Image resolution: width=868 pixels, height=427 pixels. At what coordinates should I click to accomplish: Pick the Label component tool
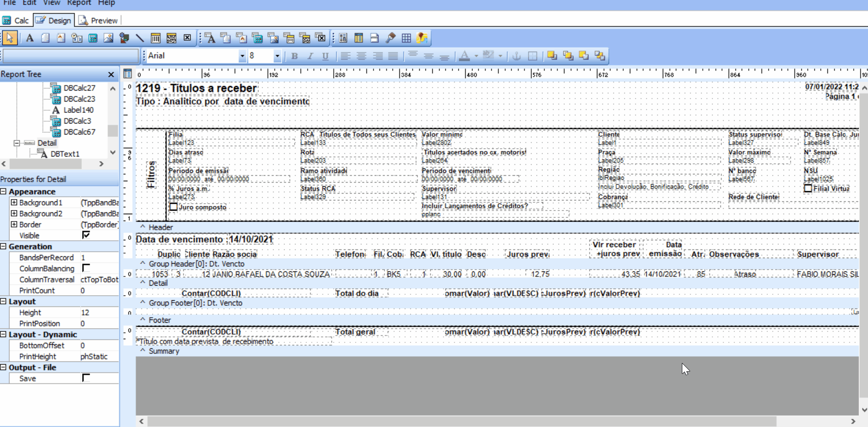[x=30, y=38]
